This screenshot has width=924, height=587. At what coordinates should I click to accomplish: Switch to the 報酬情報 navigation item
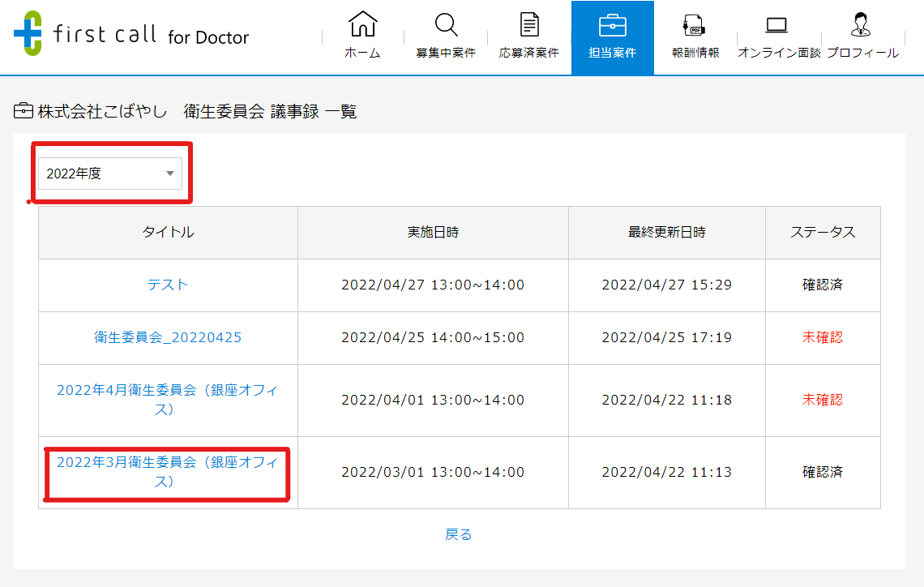695,37
